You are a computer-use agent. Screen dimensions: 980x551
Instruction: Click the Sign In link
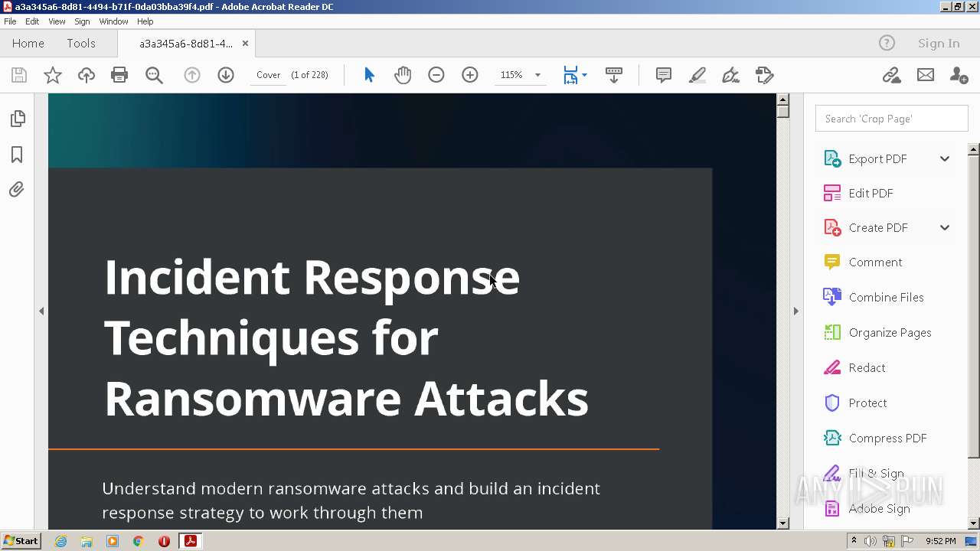pyautogui.click(x=939, y=44)
